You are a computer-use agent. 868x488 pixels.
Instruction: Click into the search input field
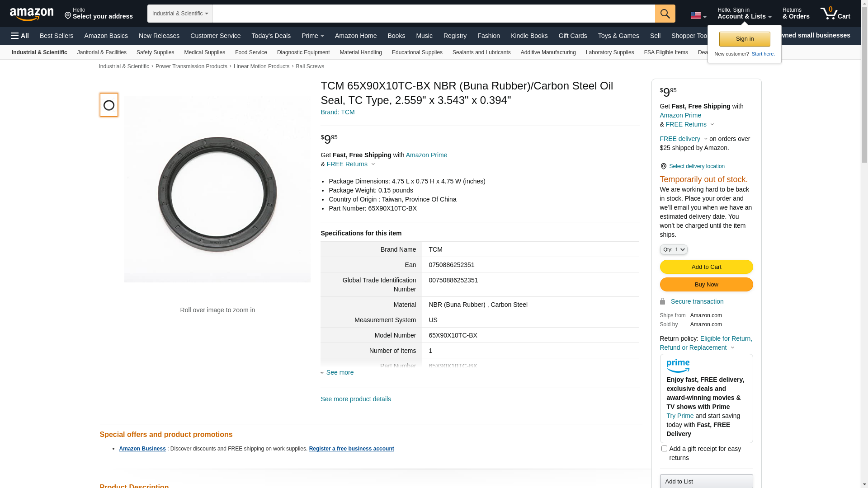tap(433, 14)
